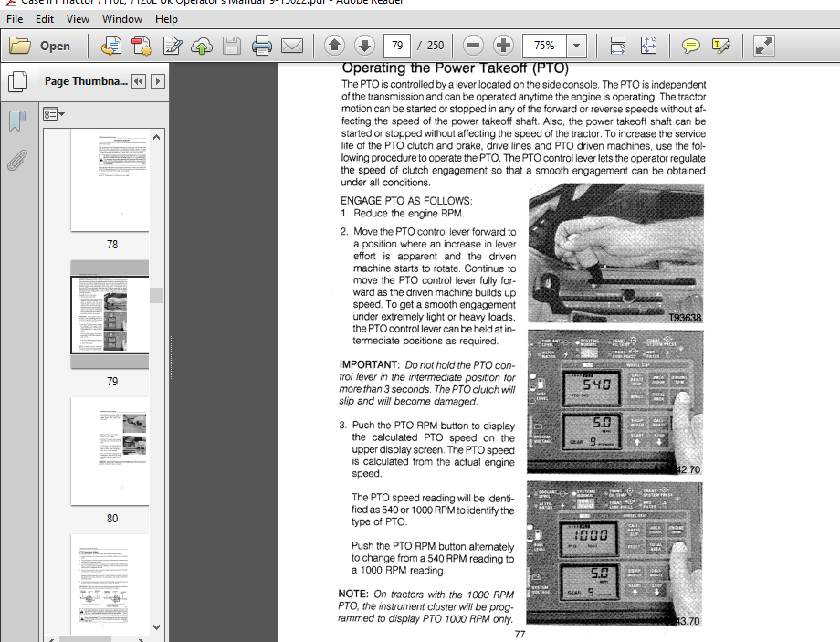Zoom in with the plus button
Image resolution: width=840 pixels, height=642 pixels.
pyautogui.click(x=503, y=46)
